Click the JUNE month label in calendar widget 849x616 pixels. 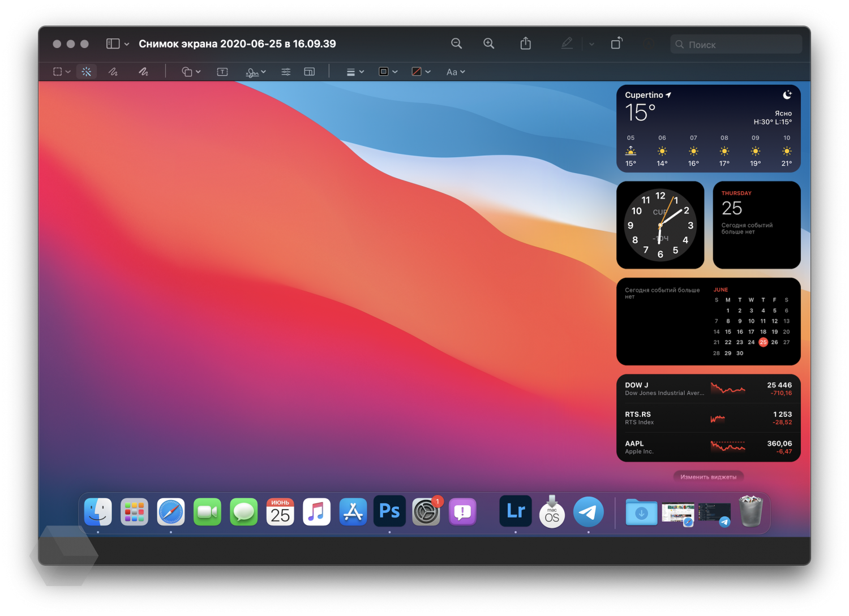tap(721, 290)
